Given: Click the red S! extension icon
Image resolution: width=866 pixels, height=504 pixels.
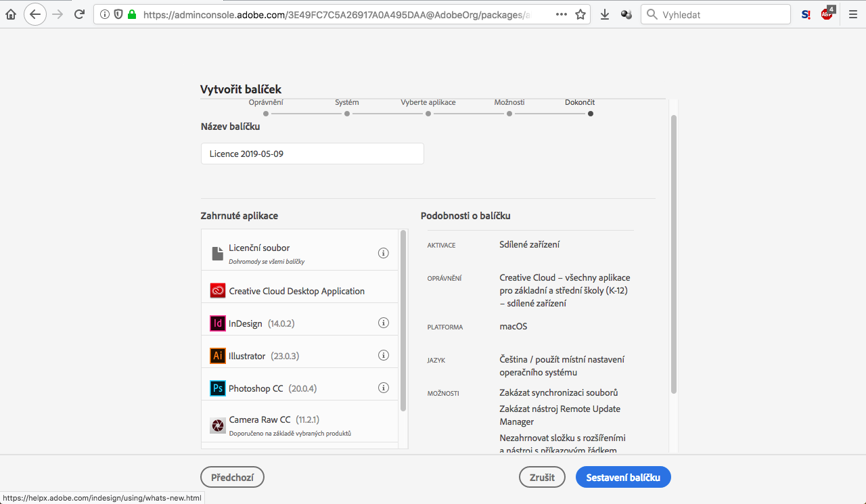Looking at the screenshot, I should [806, 14].
